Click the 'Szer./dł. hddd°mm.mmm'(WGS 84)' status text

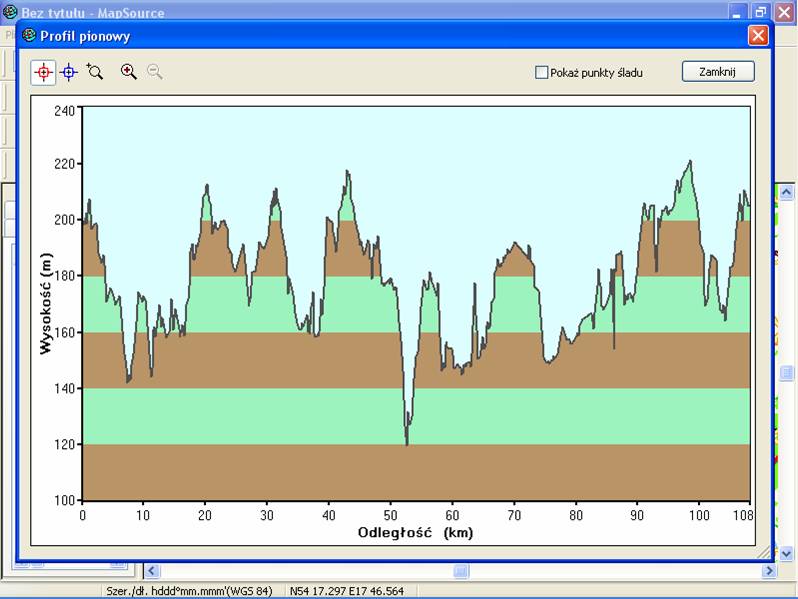(189, 591)
